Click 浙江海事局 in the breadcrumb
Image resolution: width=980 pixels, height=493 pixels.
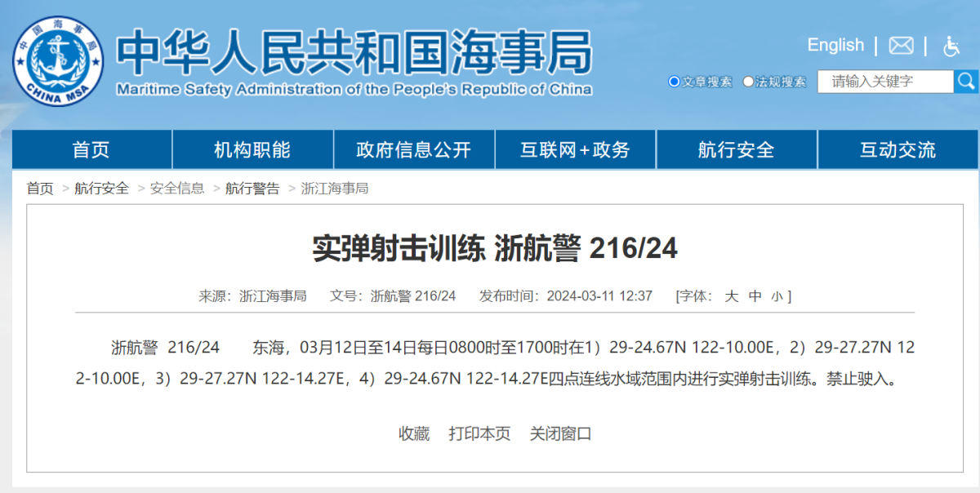[335, 189]
